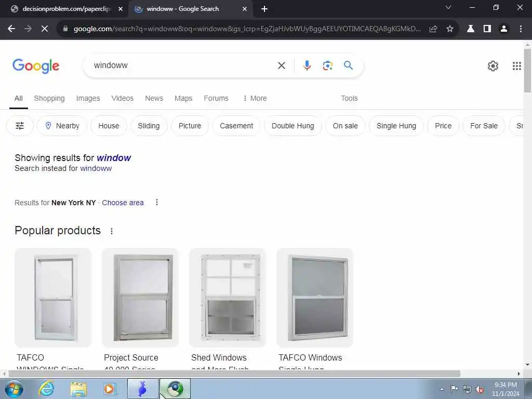The height and width of the screenshot is (399, 532).
Task: Click the magnifier search button
Action: click(x=348, y=65)
